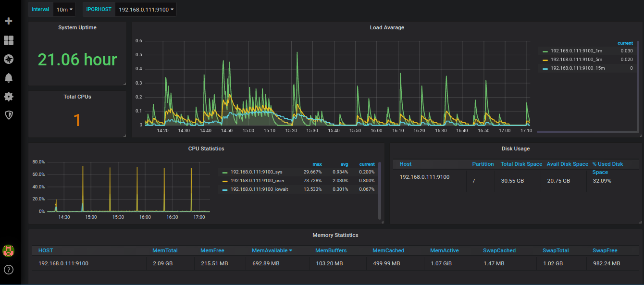Sort CPU legend by current column
Image resolution: width=644 pixels, height=285 pixels.
[x=367, y=164]
